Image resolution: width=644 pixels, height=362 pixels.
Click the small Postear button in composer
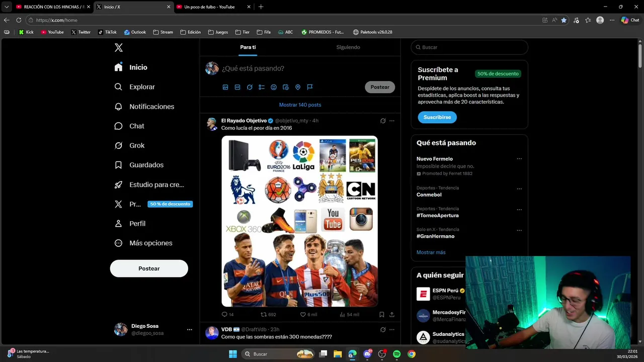pos(380,87)
